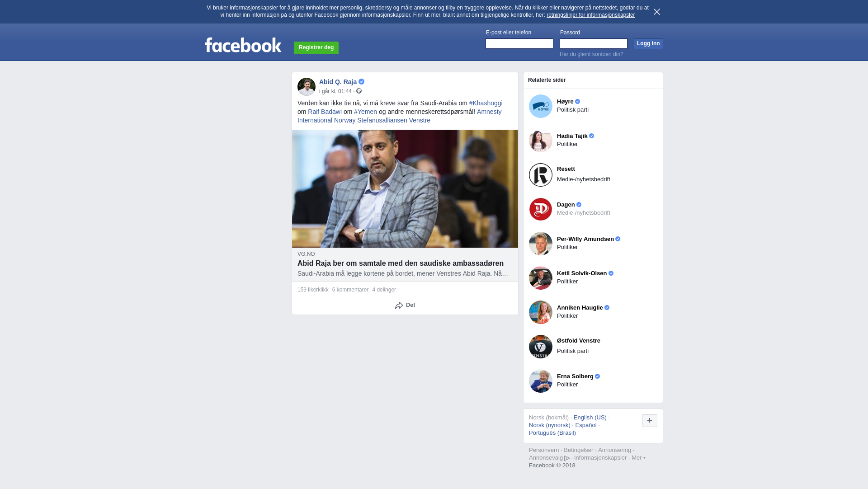868x489 pixels.
Task: Click the Annonsevalg footer link
Action: tap(549, 458)
